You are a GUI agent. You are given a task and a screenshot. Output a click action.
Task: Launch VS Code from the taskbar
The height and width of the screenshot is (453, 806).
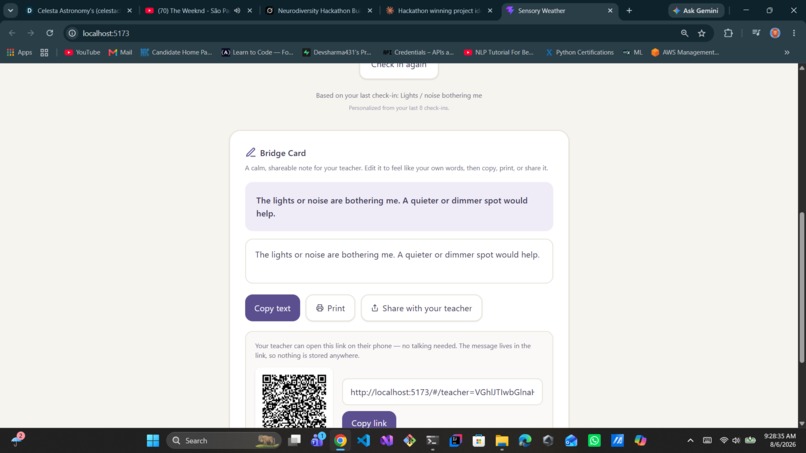pyautogui.click(x=363, y=441)
